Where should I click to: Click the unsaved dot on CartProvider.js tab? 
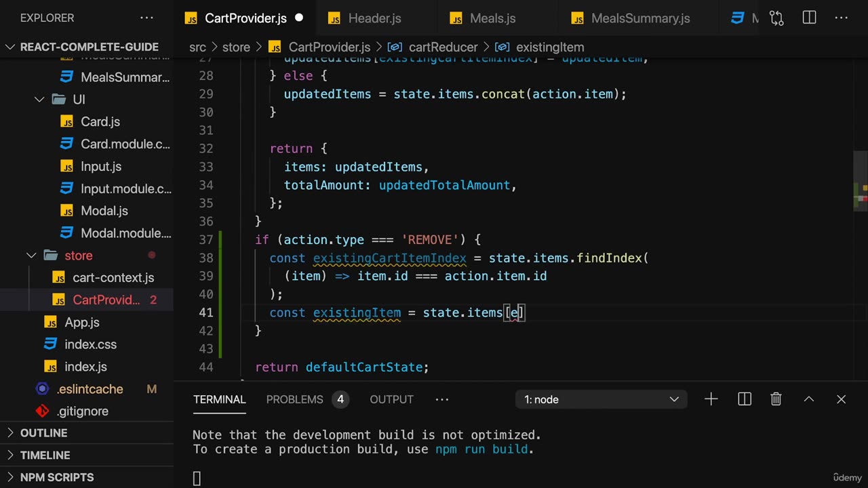(x=299, y=18)
